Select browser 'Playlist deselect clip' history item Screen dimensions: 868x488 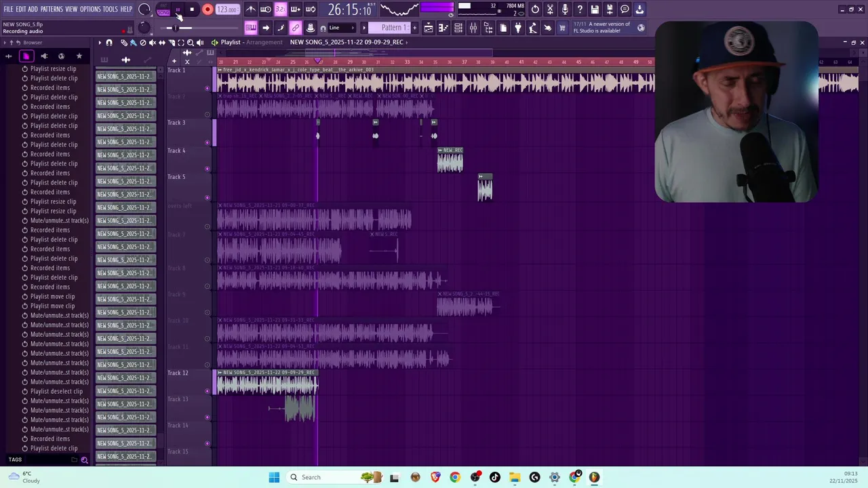(x=56, y=391)
